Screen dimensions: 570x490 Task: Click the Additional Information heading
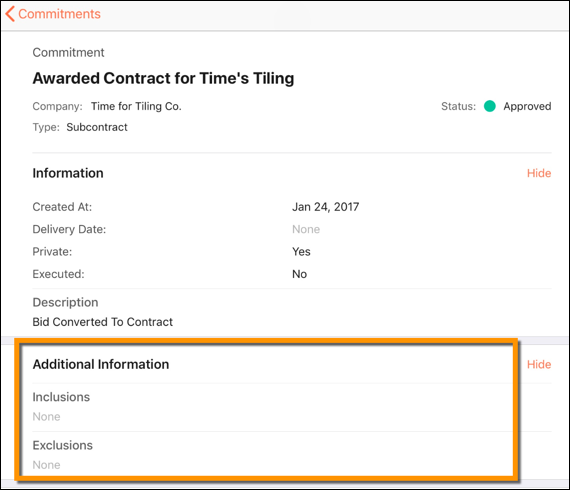pyautogui.click(x=101, y=364)
